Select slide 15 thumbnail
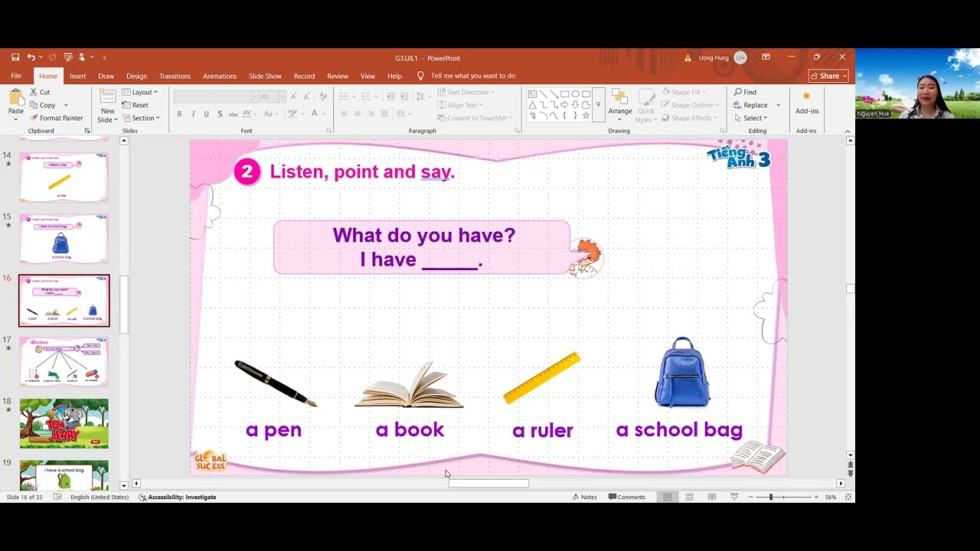The image size is (980, 551). point(64,239)
